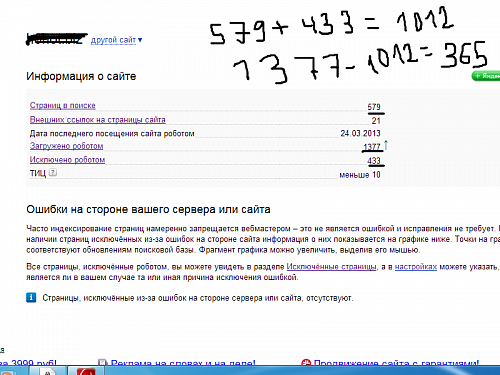Click the external links value 21

pyautogui.click(x=376, y=121)
